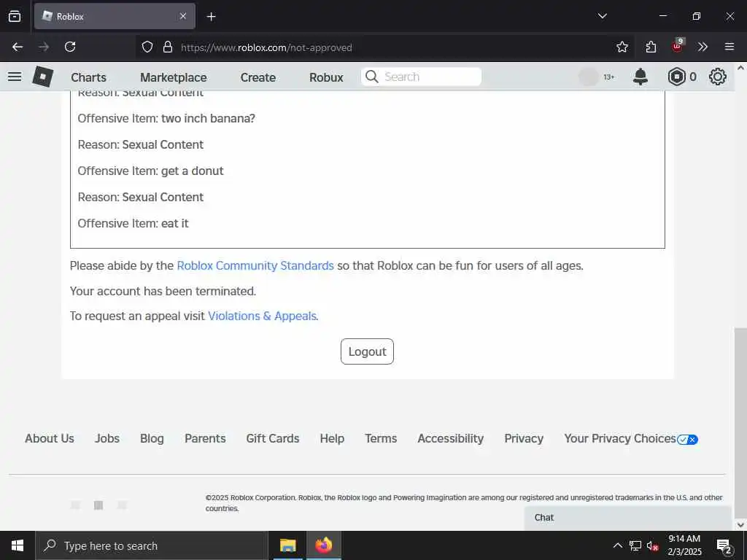Open the Privacy footer link
The width and height of the screenshot is (747, 560).
pos(524,438)
